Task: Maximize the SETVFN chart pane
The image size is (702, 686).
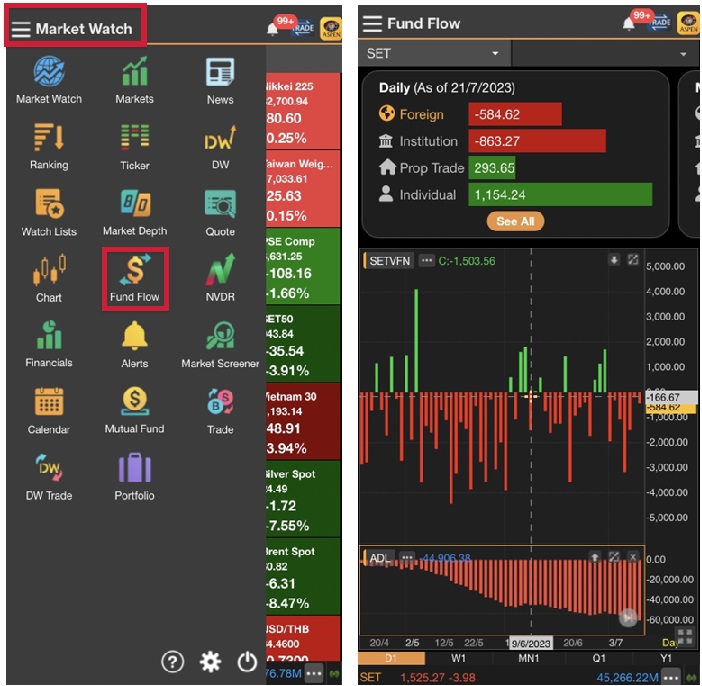Action: tap(633, 260)
